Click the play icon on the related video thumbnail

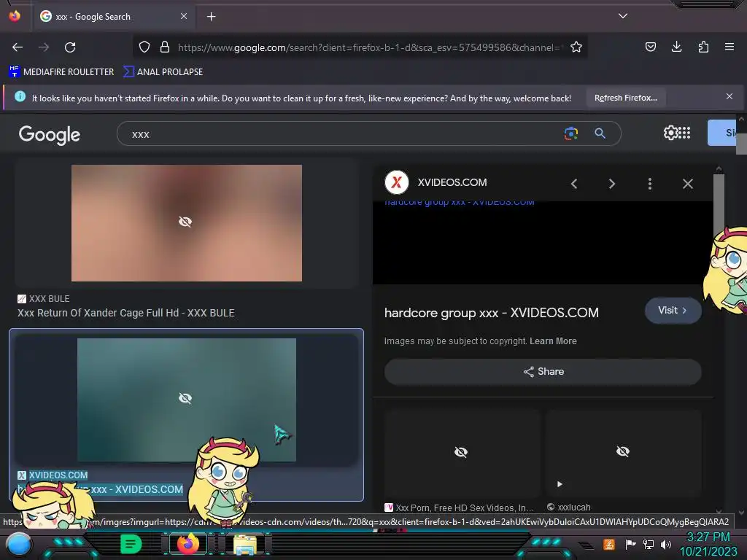point(560,484)
